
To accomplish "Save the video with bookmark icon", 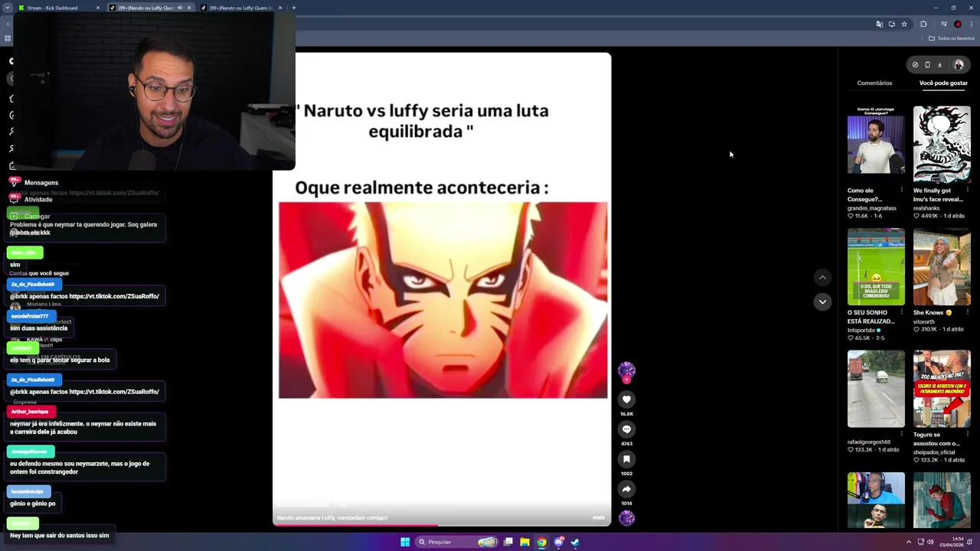I will point(626,459).
